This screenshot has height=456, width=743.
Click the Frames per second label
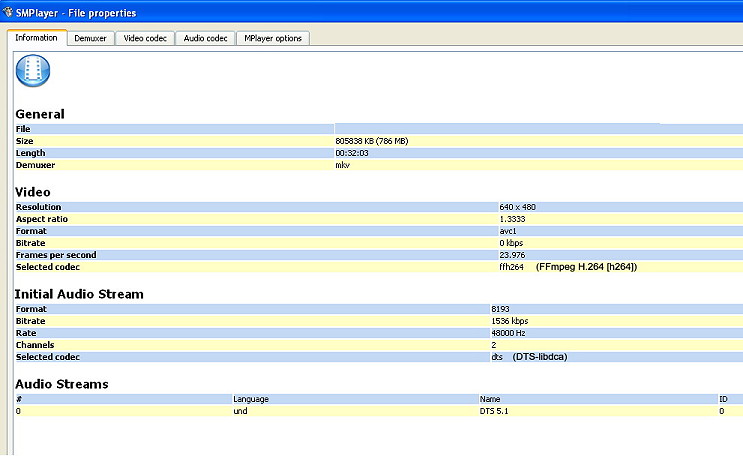pyautogui.click(x=56, y=255)
